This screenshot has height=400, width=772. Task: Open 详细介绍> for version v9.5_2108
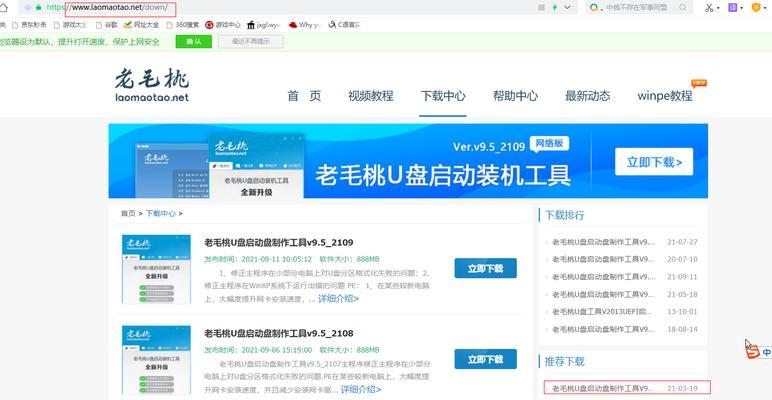[x=361, y=390]
